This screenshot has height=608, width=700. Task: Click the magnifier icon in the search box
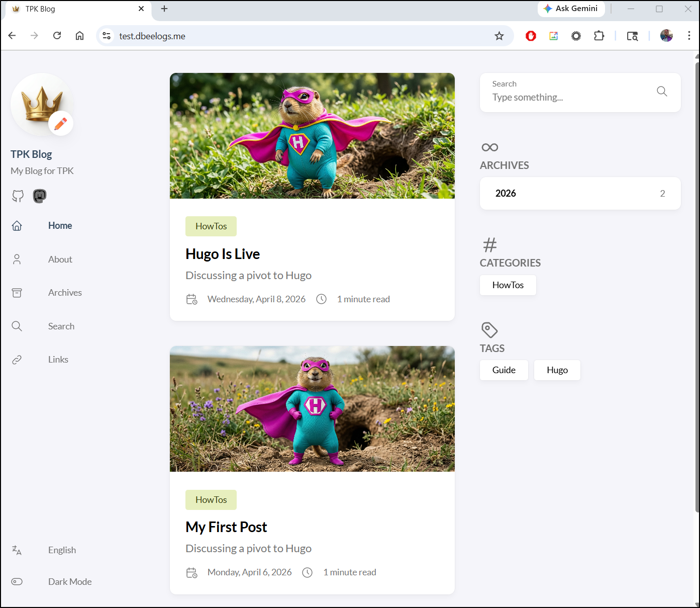pos(662,92)
